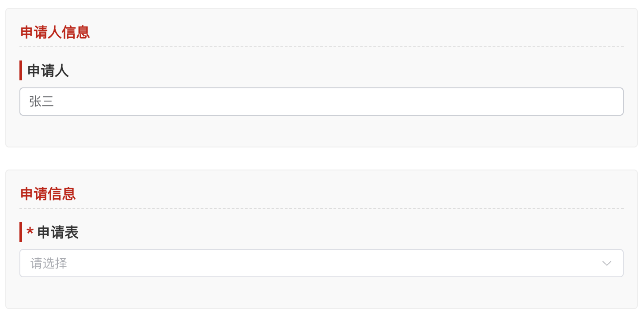Image resolution: width=644 pixels, height=317 pixels.
Task: Click the 申请信息 section heading
Action: tap(48, 194)
